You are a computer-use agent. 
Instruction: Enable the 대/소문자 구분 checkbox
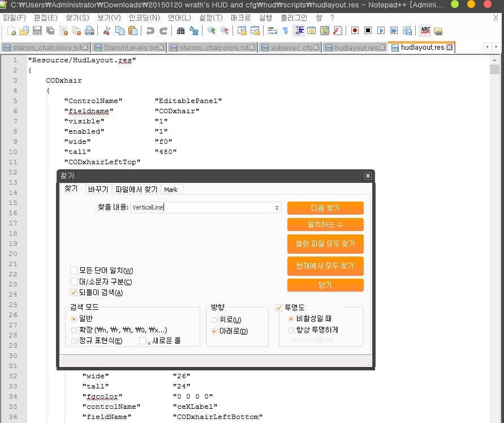[74, 281]
